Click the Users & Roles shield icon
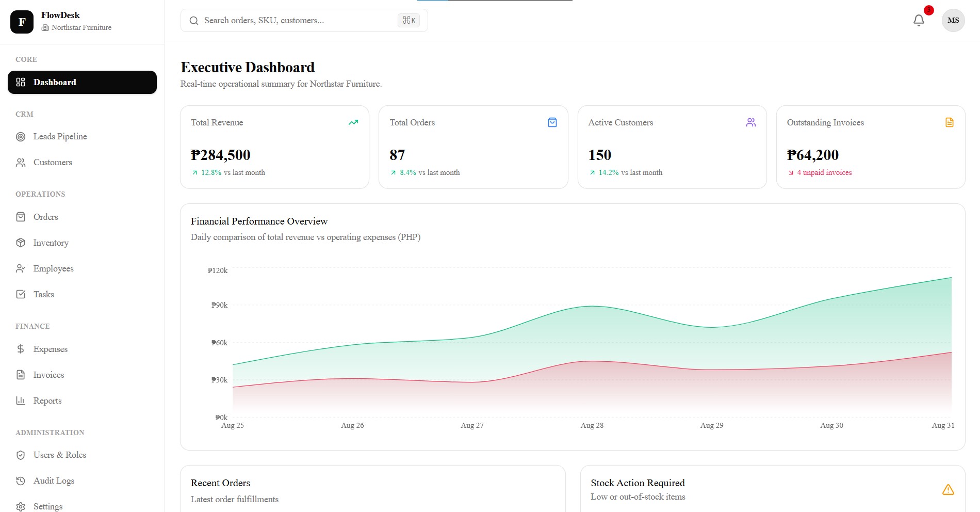The image size is (980, 512). [21, 455]
